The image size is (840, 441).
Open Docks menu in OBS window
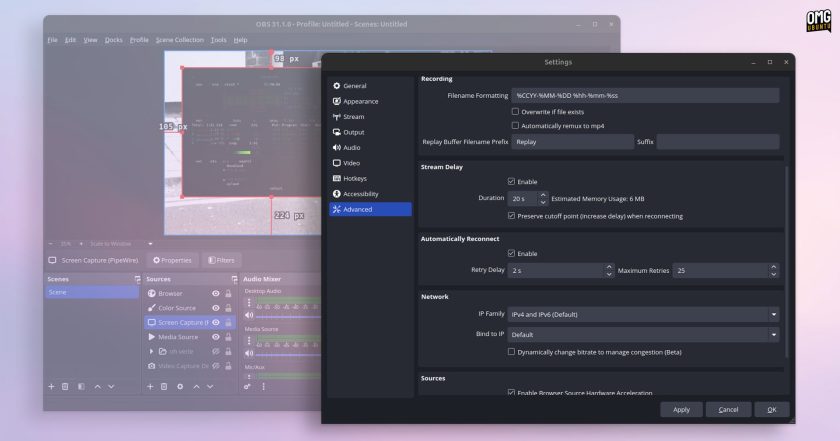click(114, 40)
